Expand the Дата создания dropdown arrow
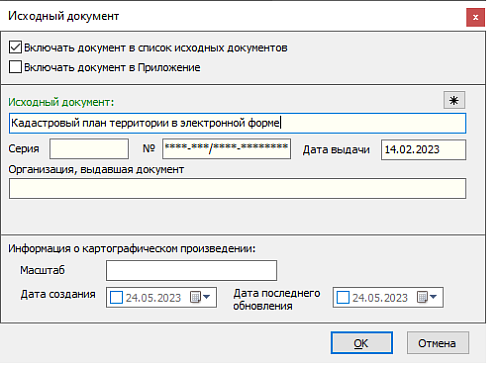The image size is (500, 367). pos(207,296)
